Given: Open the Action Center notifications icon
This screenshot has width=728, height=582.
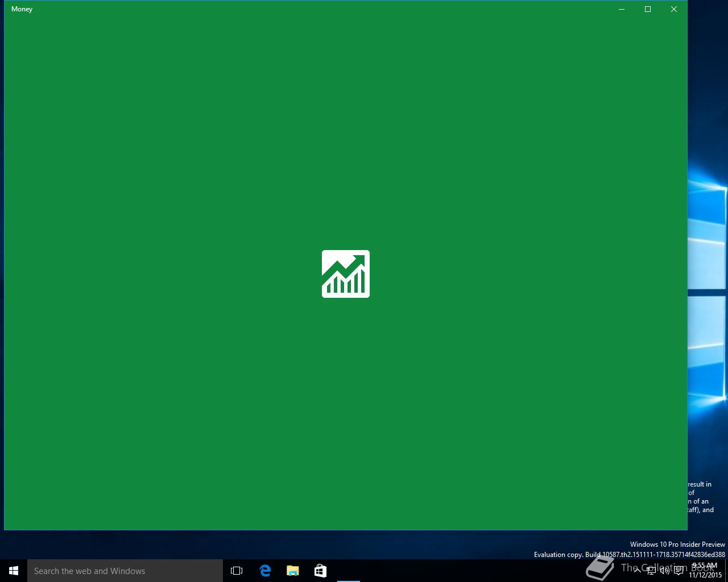Looking at the screenshot, I should click(679, 571).
